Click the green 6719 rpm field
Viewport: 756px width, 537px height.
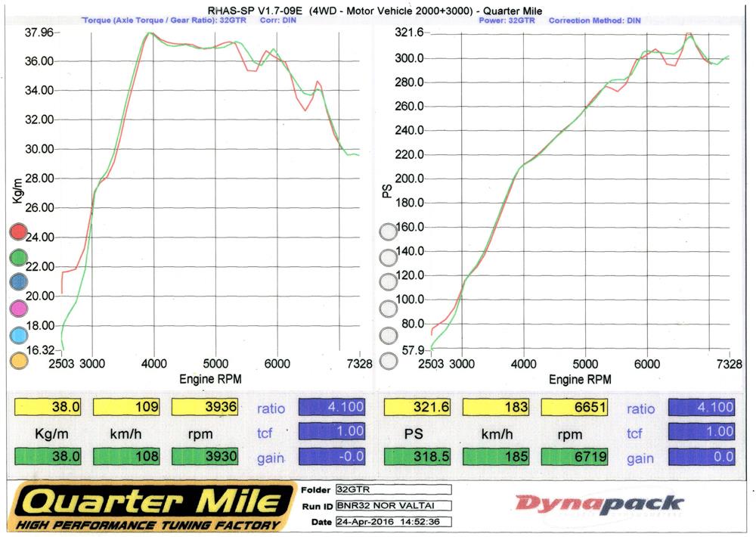(575, 456)
